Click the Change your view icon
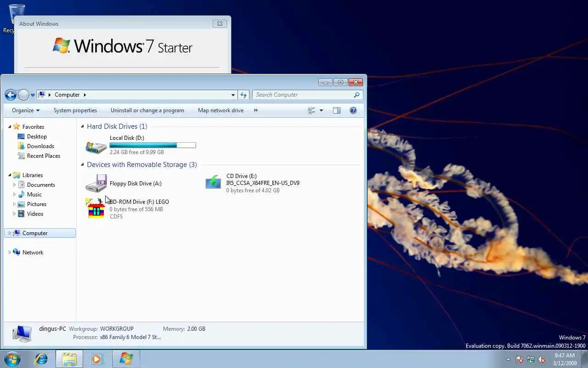This screenshot has width=588, height=368. (312, 110)
